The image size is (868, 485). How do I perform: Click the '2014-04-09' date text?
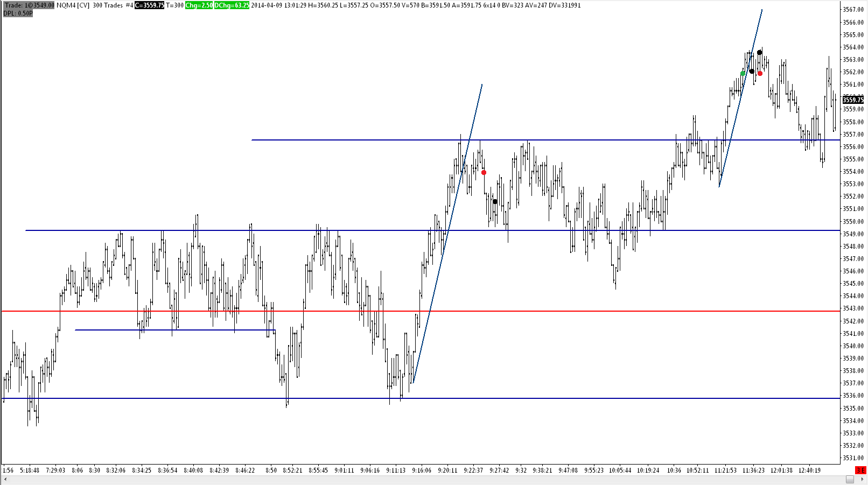click(267, 5)
